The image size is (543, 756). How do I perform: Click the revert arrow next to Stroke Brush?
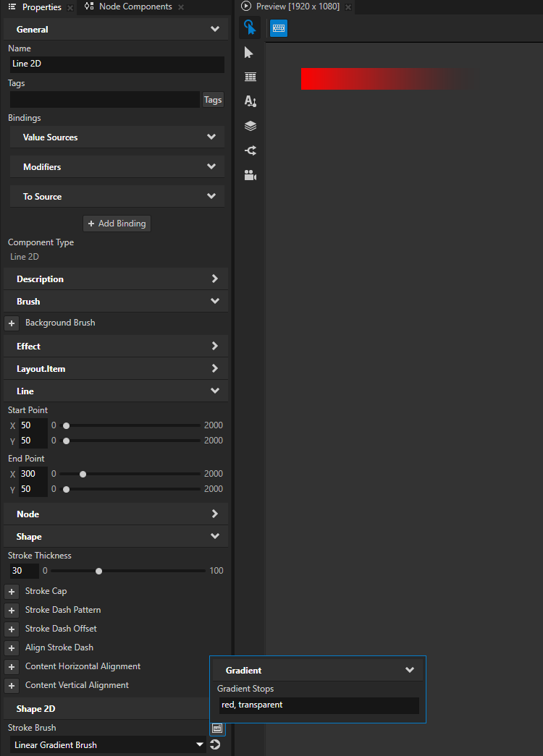pyautogui.click(x=215, y=744)
